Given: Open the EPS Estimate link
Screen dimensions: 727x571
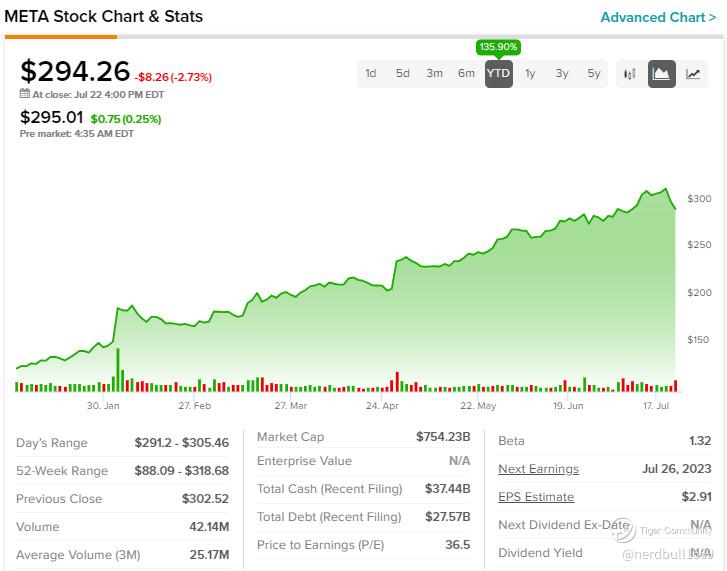Looking at the screenshot, I should (x=536, y=497).
